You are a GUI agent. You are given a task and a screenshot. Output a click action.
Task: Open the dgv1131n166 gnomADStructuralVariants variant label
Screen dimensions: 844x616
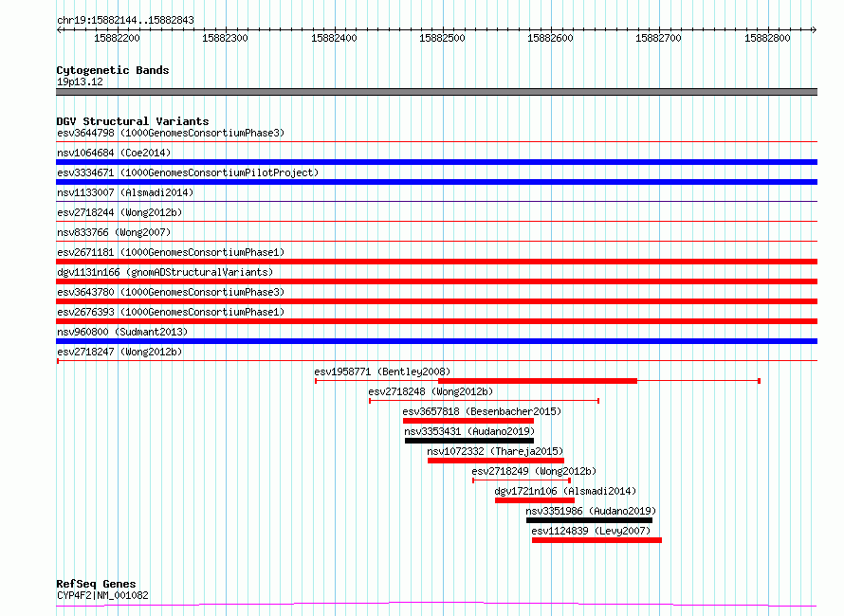165,272
